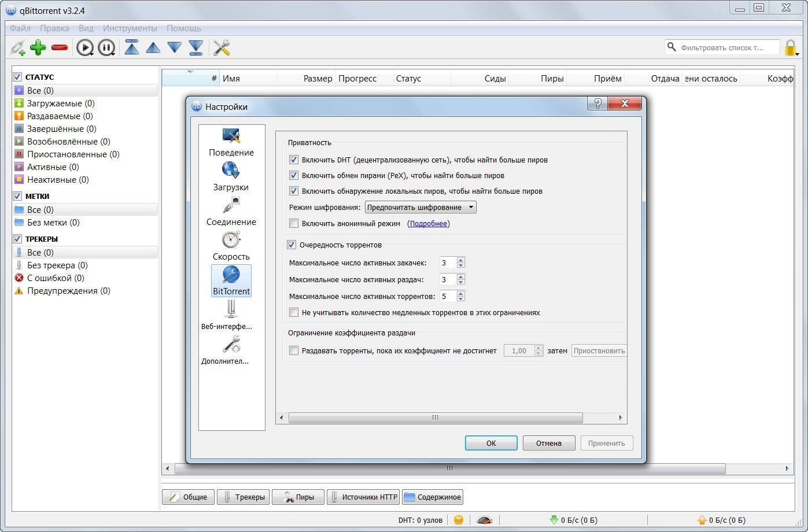Click the red minus delete torrent icon
The height and width of the screenshot is (532, 808).
(x=59, y=47)
